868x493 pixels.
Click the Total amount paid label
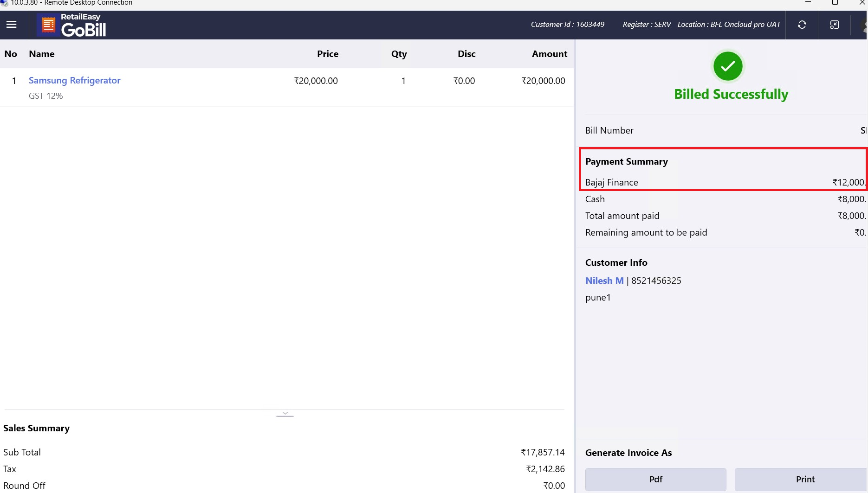[622, 216]
